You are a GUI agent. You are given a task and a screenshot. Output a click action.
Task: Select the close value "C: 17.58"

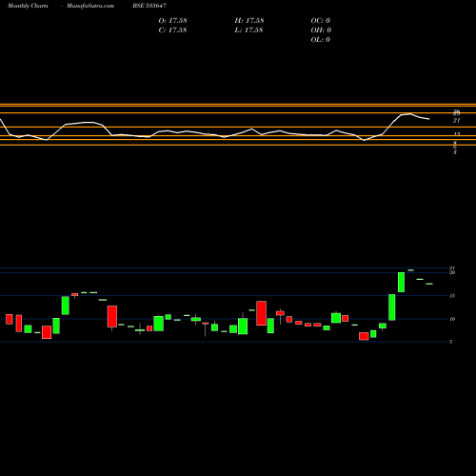tap(172, 30)
